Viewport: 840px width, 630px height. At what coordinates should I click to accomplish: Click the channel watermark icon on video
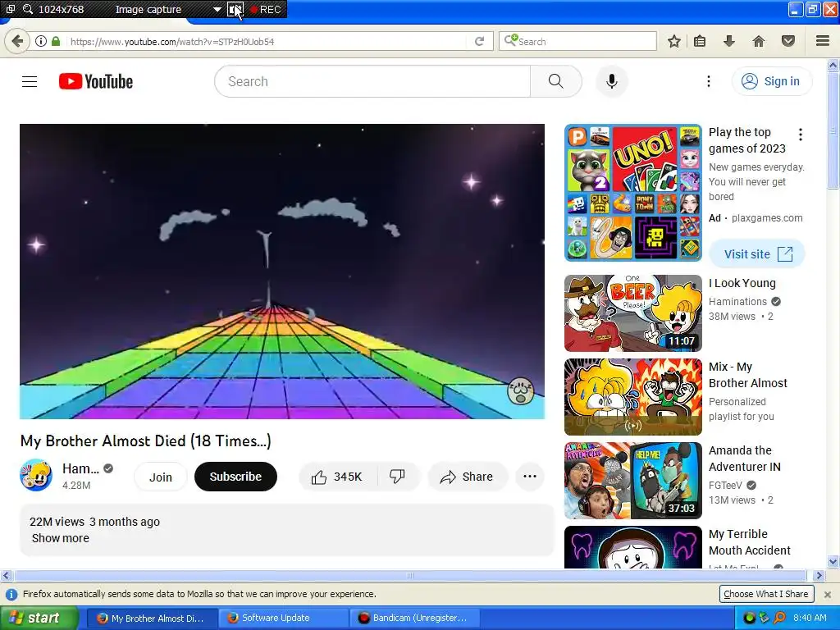(x=520, y=391)
